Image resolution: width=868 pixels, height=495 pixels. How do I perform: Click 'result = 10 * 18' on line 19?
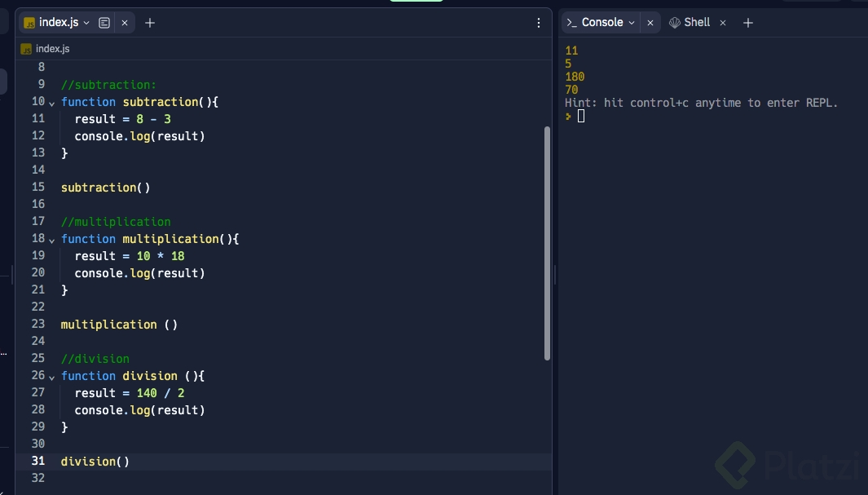click(130, 256)
